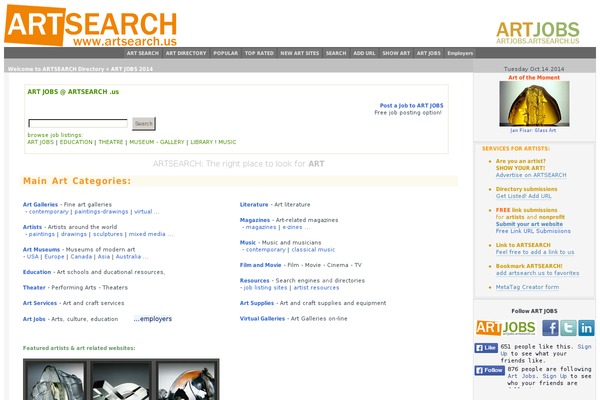Follow the Post a Job to ART JOBS link

411,105
